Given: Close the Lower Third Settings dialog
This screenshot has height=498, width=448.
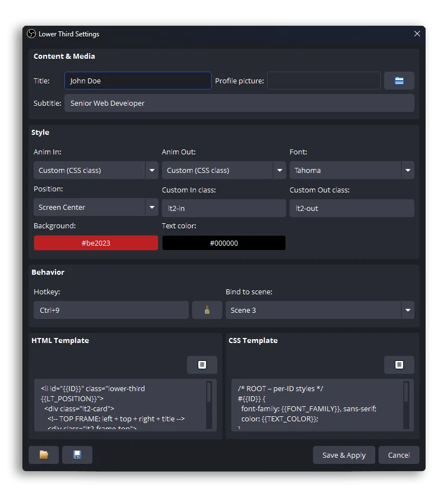Looking at the screenshot, I should (417, 34).
